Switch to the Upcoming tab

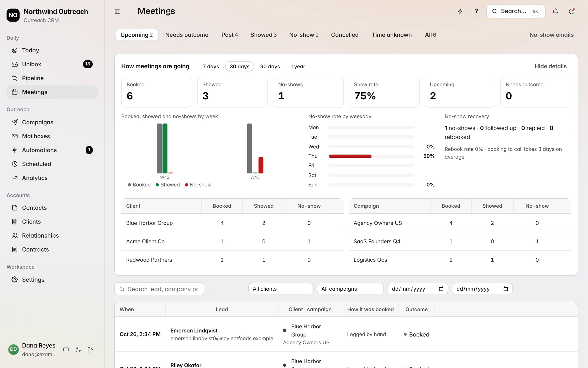[136, 35]
